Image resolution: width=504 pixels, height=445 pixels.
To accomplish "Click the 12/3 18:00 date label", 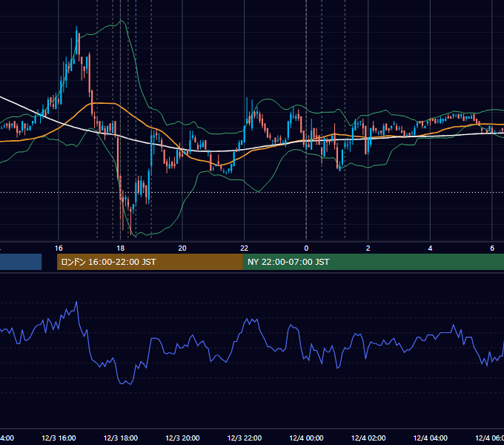I will [121, 438].
